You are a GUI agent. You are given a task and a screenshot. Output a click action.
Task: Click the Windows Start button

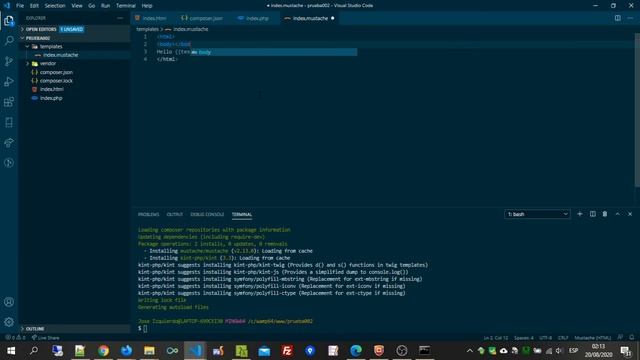11,351
